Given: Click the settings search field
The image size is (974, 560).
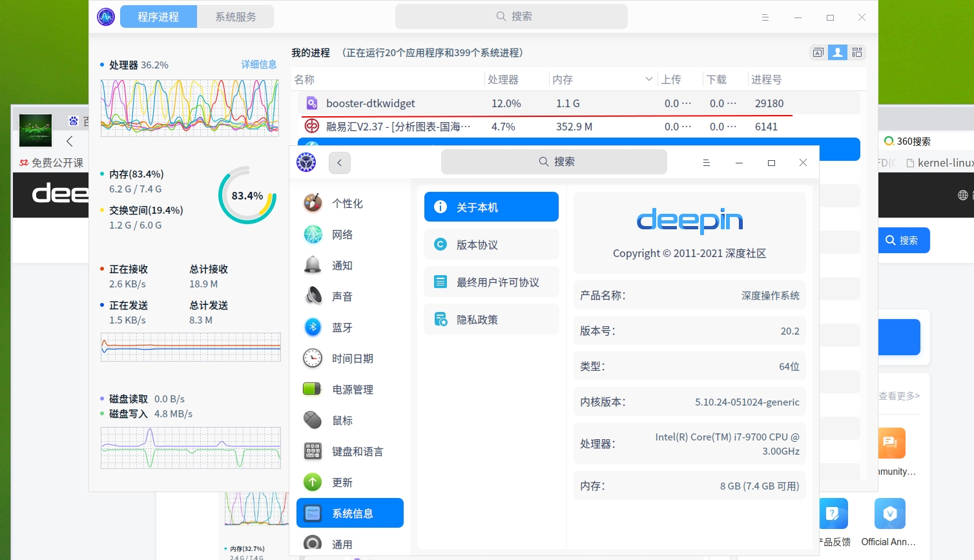Looking at the screenshot, I should [x=554, y=161].
